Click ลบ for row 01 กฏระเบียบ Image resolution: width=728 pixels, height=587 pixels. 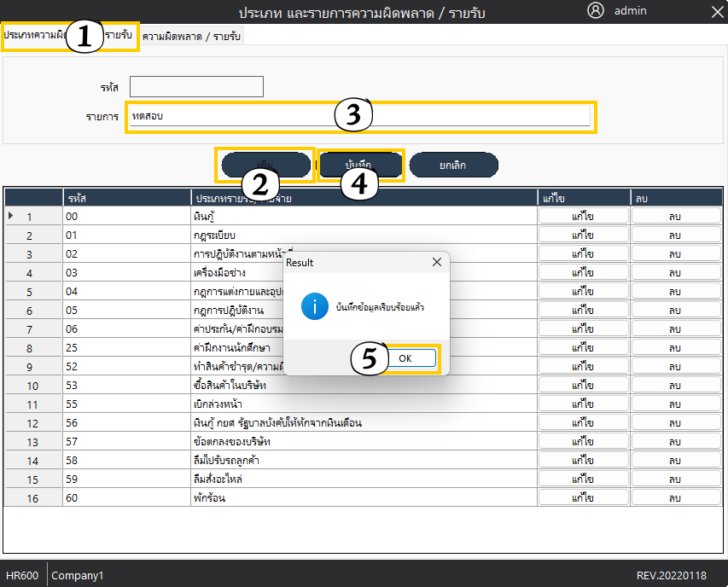coord(675,235)
